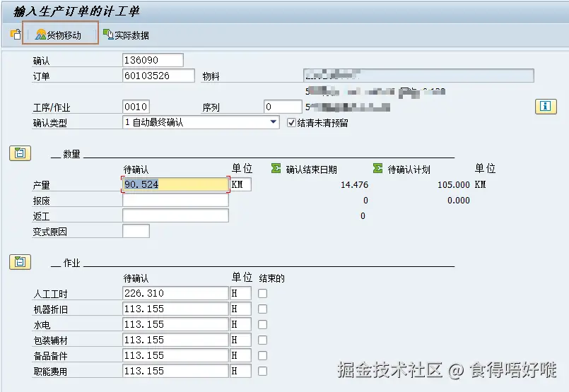The image size is (569, 392).
Task: Click the 确认 number field 136090
Action: [153, 60]
